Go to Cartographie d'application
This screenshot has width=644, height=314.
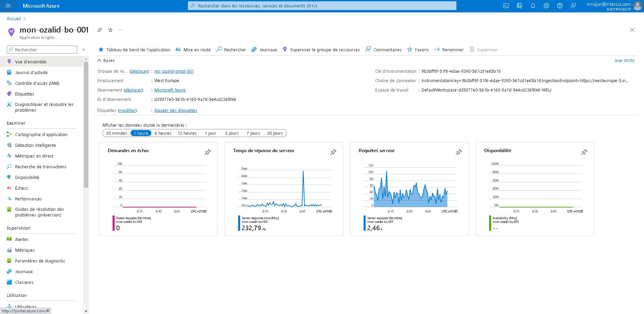pyautogui.click(x=41, y=134)
